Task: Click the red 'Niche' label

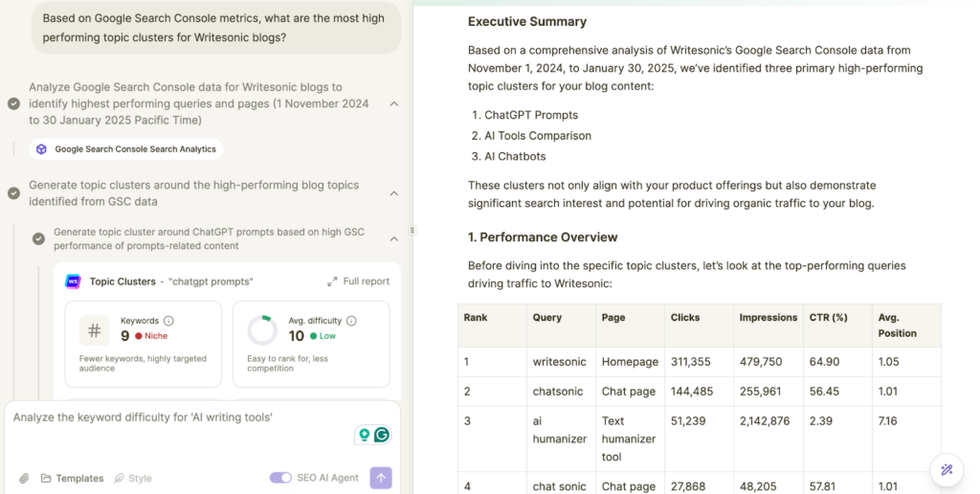Action: pyautogui.click(x=156, y=336)
